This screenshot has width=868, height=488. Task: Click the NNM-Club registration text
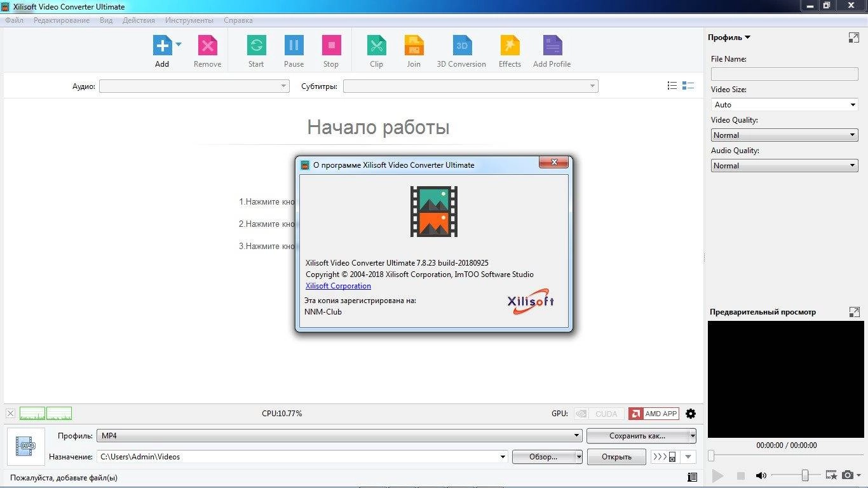coord(323,312)
